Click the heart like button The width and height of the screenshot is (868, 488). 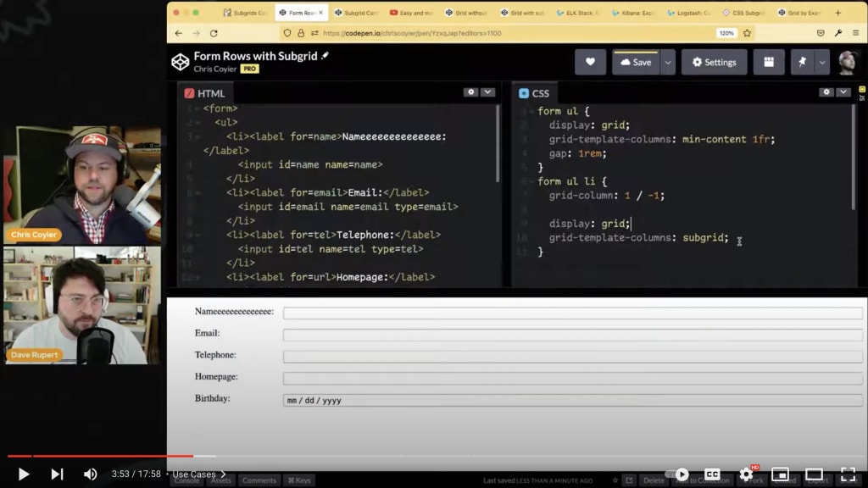click(x=590, y=62)
